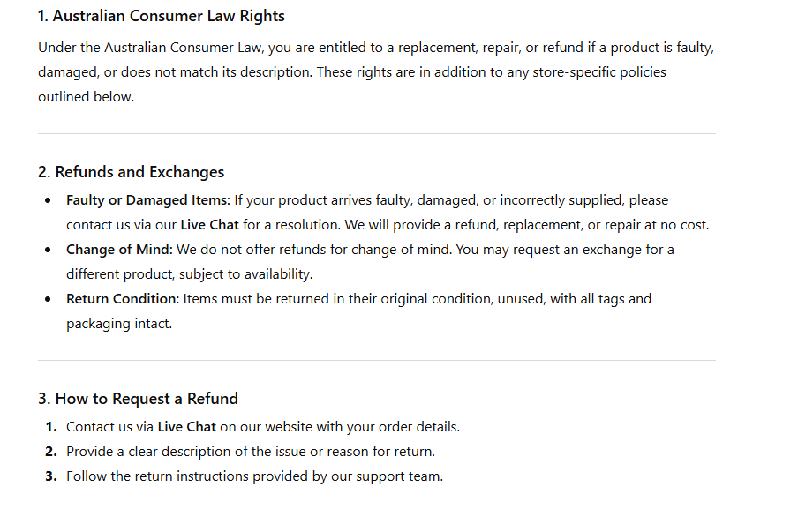
Task: Select the Faulty or Damaged Items label
Action: click(147, 200)
